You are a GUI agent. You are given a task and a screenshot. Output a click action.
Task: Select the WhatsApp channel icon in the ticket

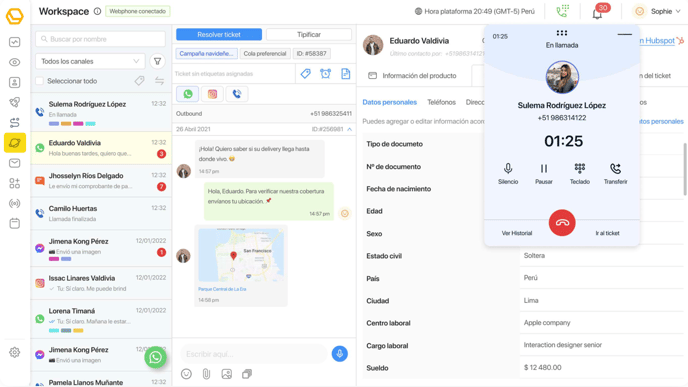pyautogui.click(x=188, y=94)
